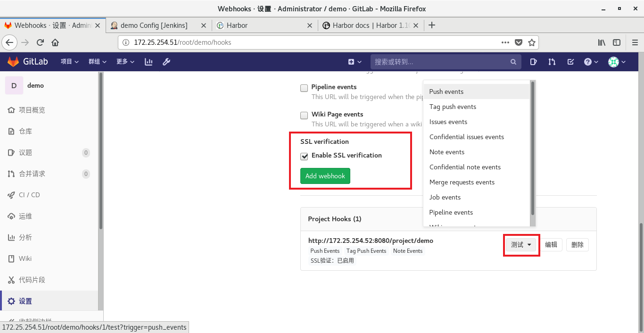Click the Pocket save icon in URL bar
Viewport: 644px width, 333px height.
pos(519,42)
